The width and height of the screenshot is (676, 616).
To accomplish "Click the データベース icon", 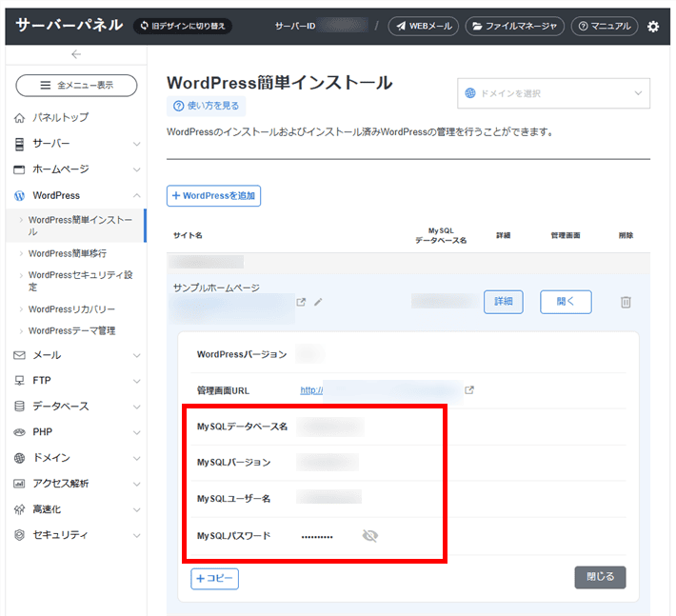I will [x=19, y=407].
